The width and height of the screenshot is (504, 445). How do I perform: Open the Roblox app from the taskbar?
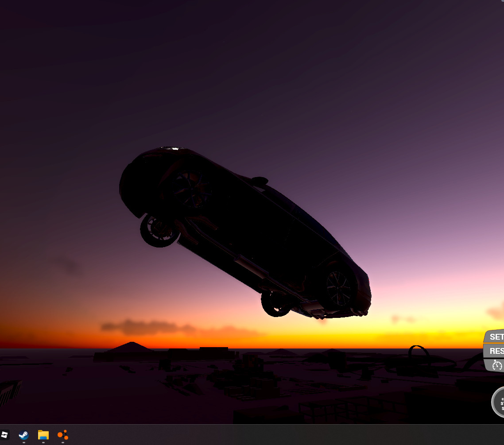[4, 435]
